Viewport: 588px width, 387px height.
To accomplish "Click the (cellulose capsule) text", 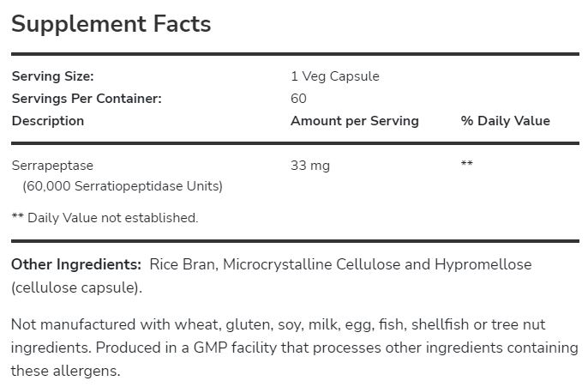I will tap(76, 287).
